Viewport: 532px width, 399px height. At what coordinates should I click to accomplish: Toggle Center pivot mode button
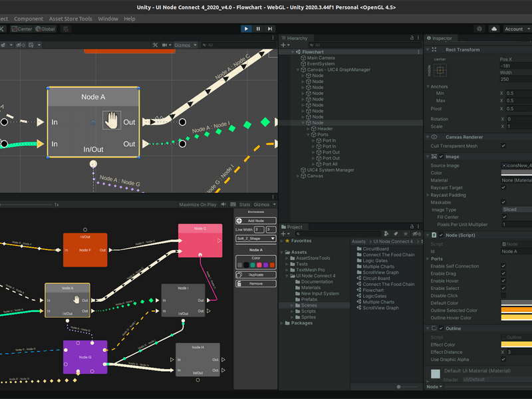click(x=22, y=29)
